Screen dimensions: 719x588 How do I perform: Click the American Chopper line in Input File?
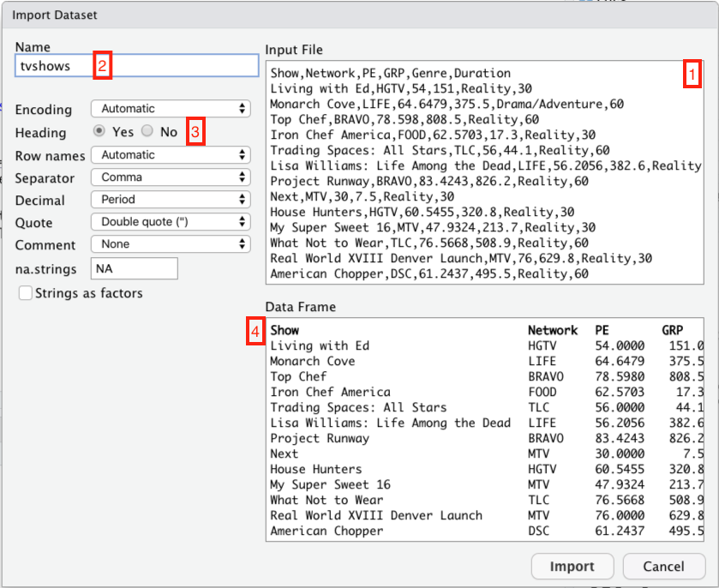(x=428, y=274)
